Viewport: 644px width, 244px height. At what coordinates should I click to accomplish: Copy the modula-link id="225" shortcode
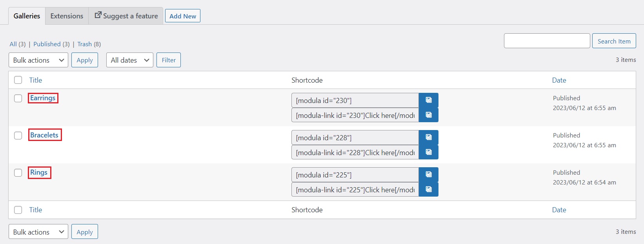pos(428,190)
